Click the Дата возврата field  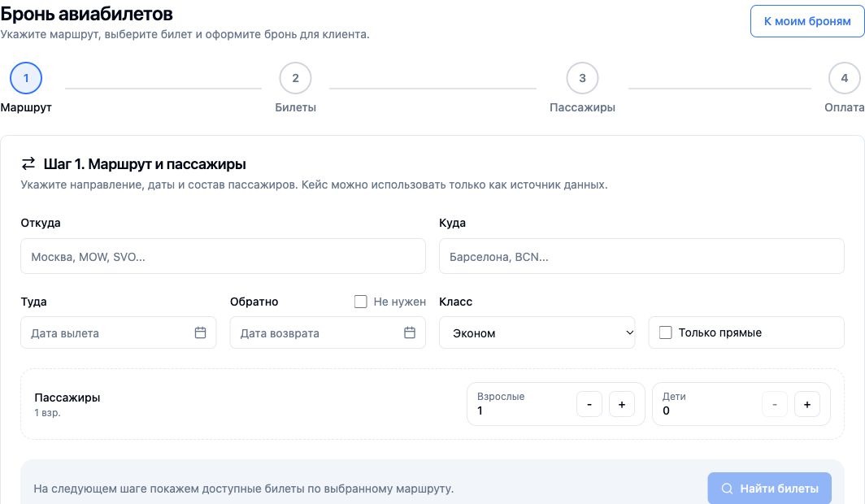click(328, 332)
